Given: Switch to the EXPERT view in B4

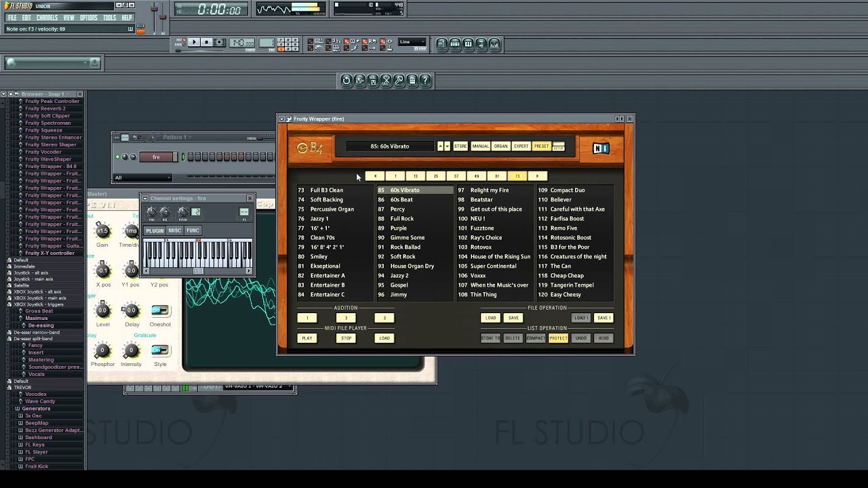Looking at the screenshot, I should coord(521,146).
